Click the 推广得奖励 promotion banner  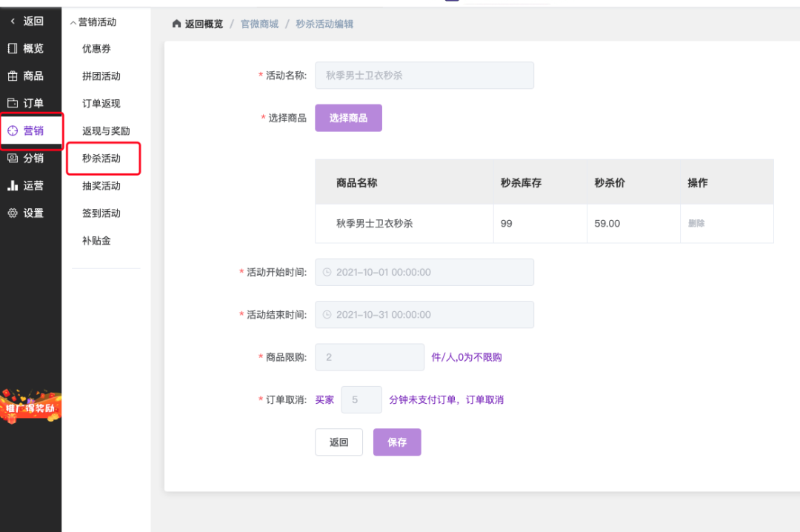[x=30, y=406]
